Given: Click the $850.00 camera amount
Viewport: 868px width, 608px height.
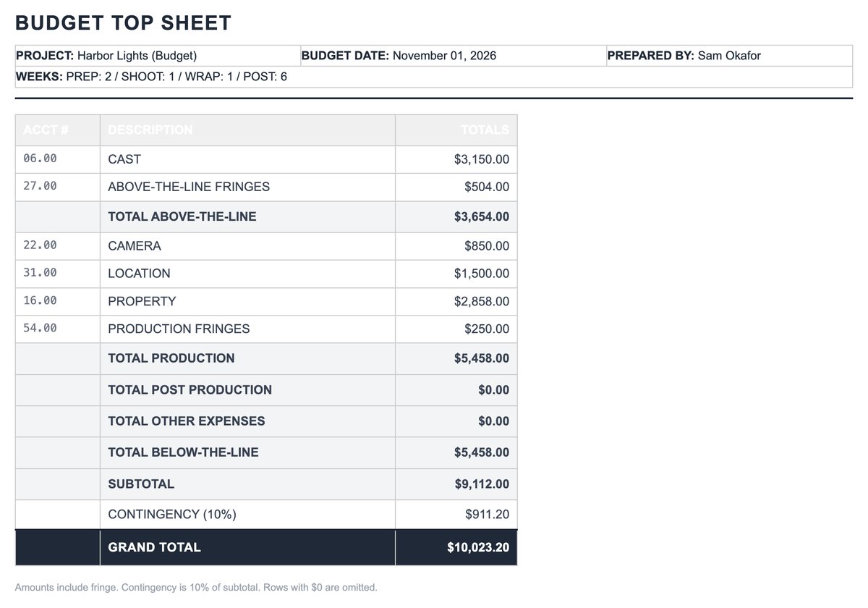Looking at the screenshot, I should (487, 246).
